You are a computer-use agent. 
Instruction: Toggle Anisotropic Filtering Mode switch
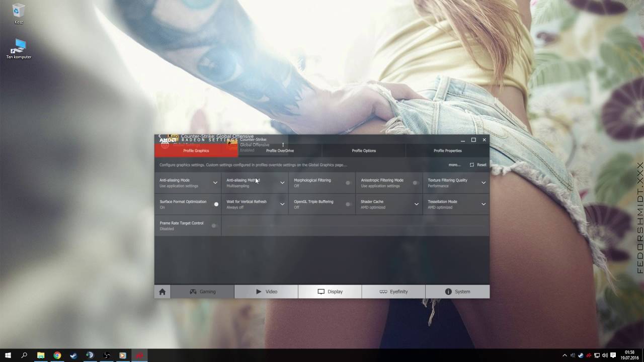point(416,183)
